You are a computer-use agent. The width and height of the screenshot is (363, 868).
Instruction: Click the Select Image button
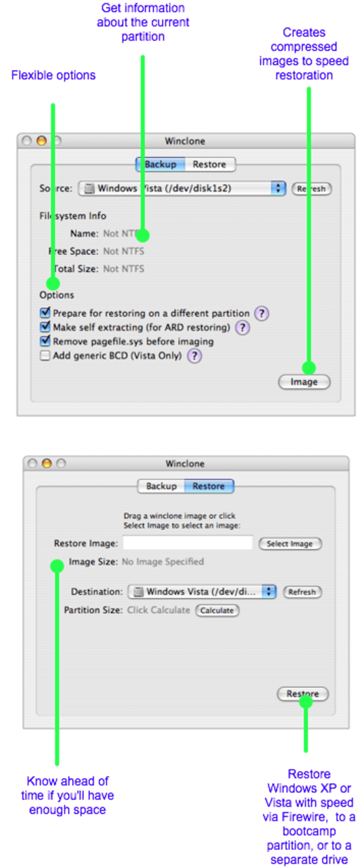coord(290,544)
